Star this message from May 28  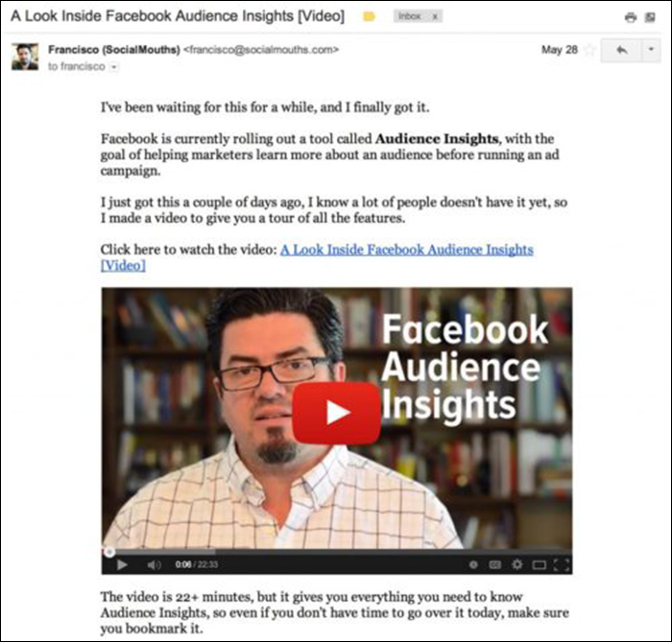coord(590,50)
